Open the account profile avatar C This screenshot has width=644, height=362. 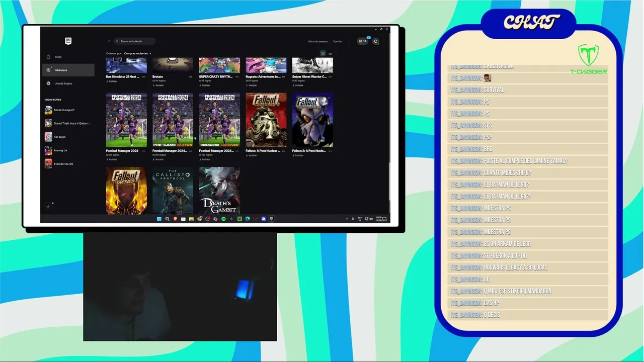(375, 41)
